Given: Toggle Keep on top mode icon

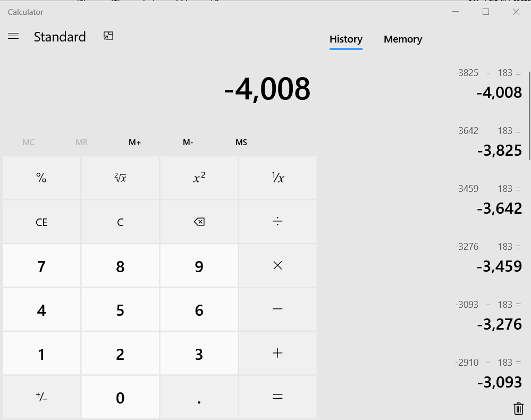Looking at the screenshot, I should pyautogui.click(x=108, y=36).
